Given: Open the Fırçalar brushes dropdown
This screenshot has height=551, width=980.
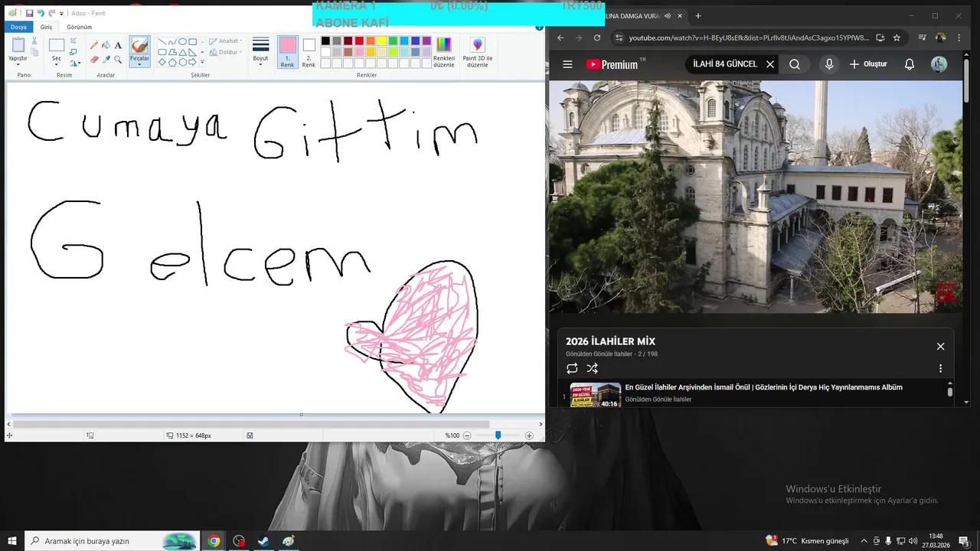Looking at the screenshot, I should tap(139, 61).
